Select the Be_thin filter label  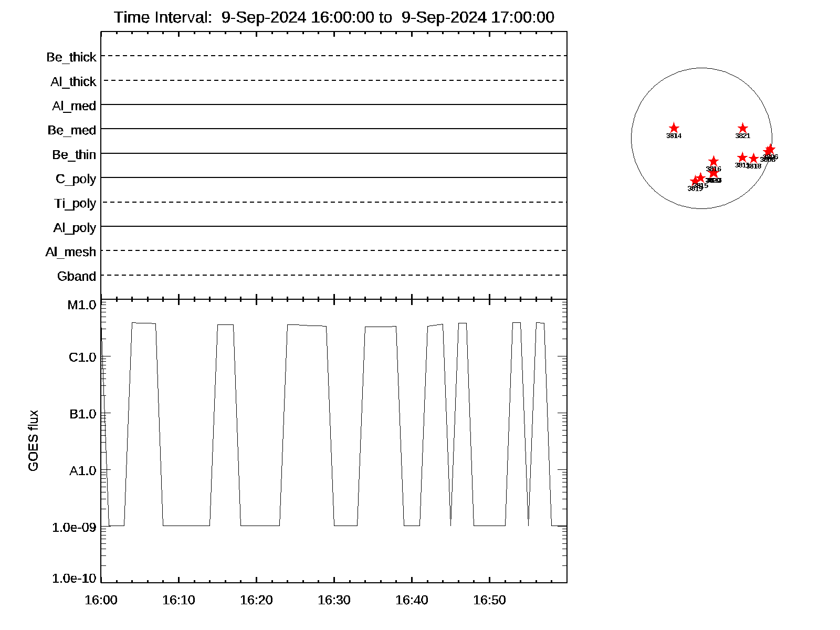(74, 155)
